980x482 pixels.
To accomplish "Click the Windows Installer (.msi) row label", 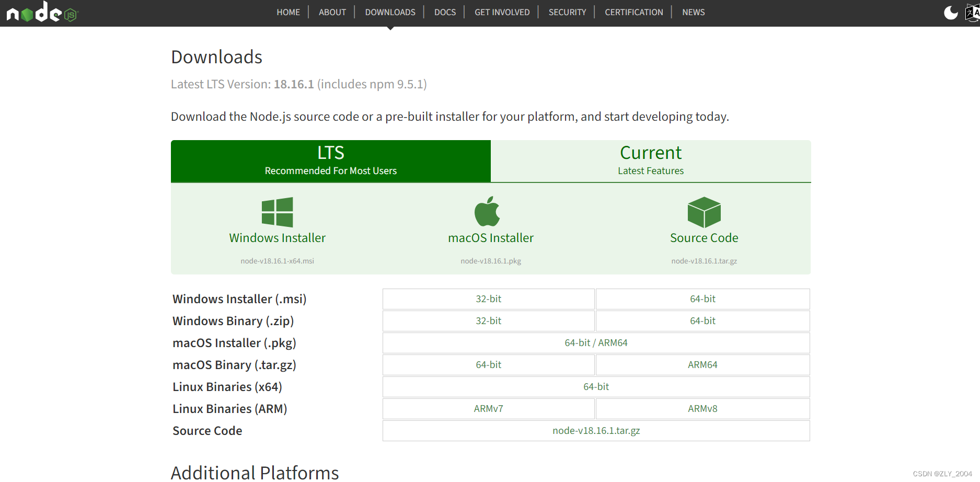I will [x=239, y=299].
